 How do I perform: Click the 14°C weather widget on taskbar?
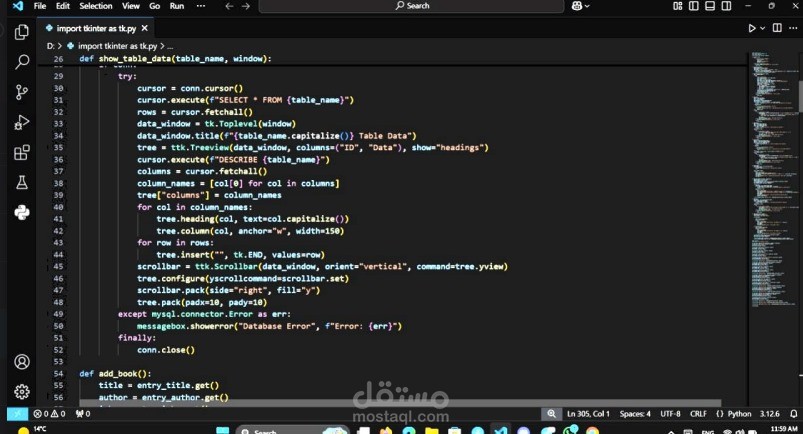point(32,429)
